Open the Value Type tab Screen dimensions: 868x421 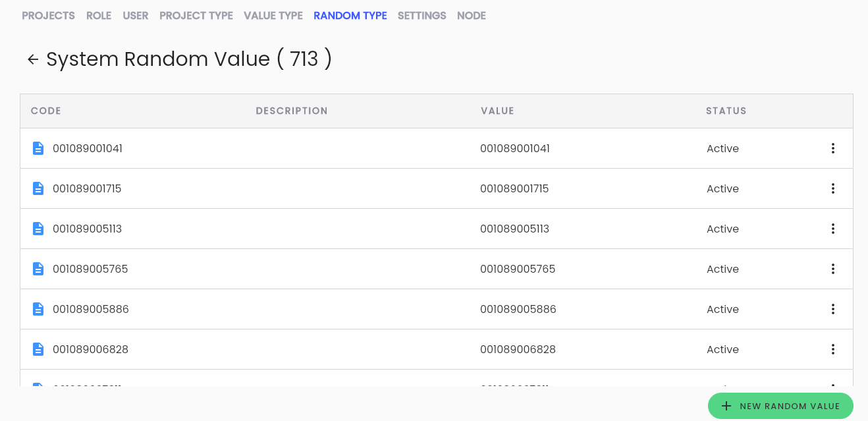tap(273, 16)
